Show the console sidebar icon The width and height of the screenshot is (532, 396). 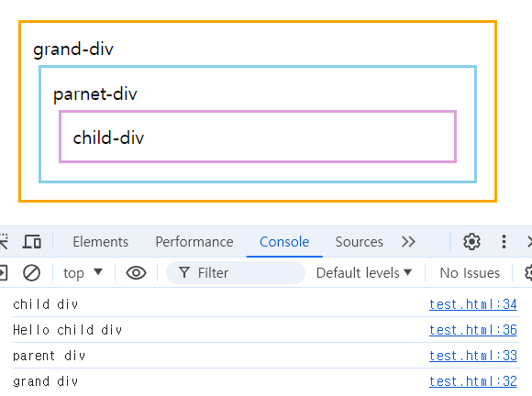[4, 272]
